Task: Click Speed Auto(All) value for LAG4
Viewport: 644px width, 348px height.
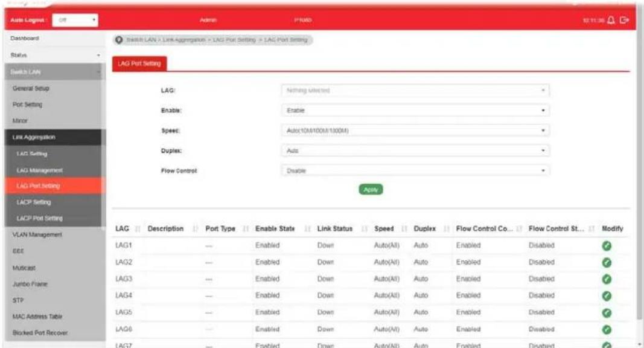Action: (386, 296)
